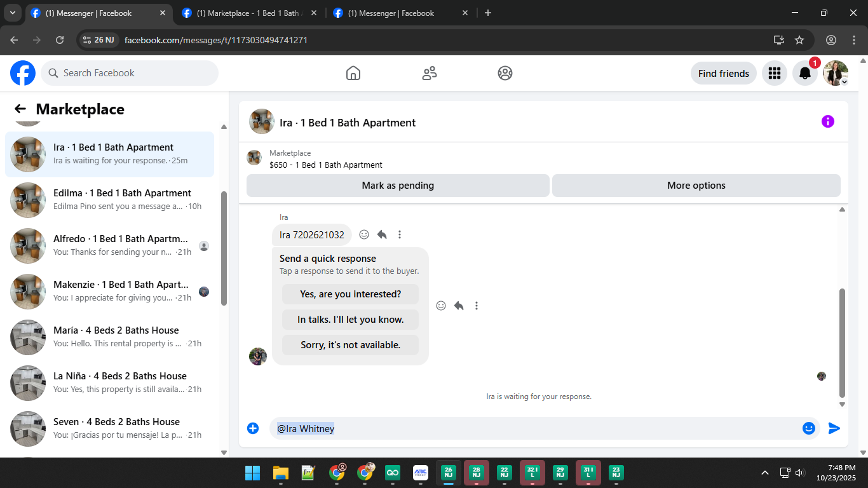Select the first Messenger | Facebook tab

(x=98, y=13)
